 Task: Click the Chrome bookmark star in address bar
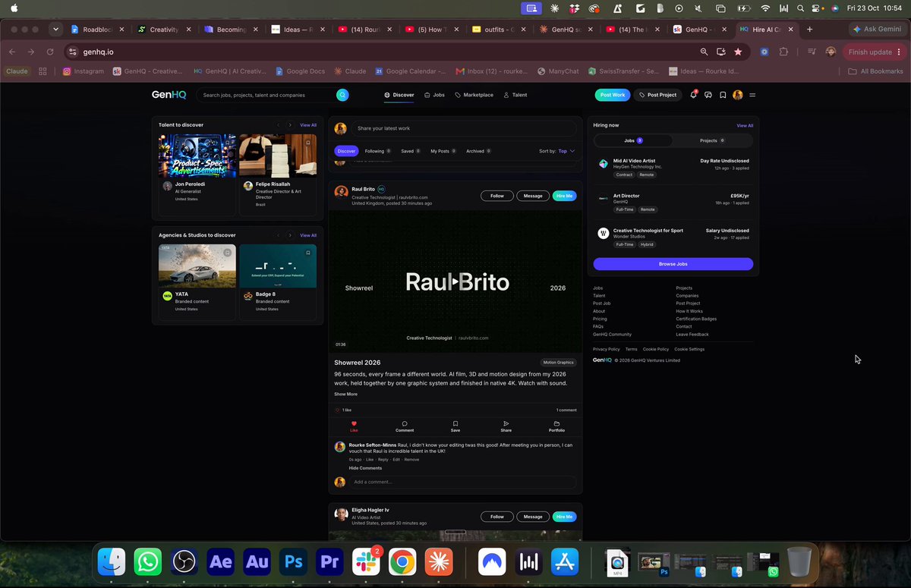pyautogui.click(x=738, y=52)
